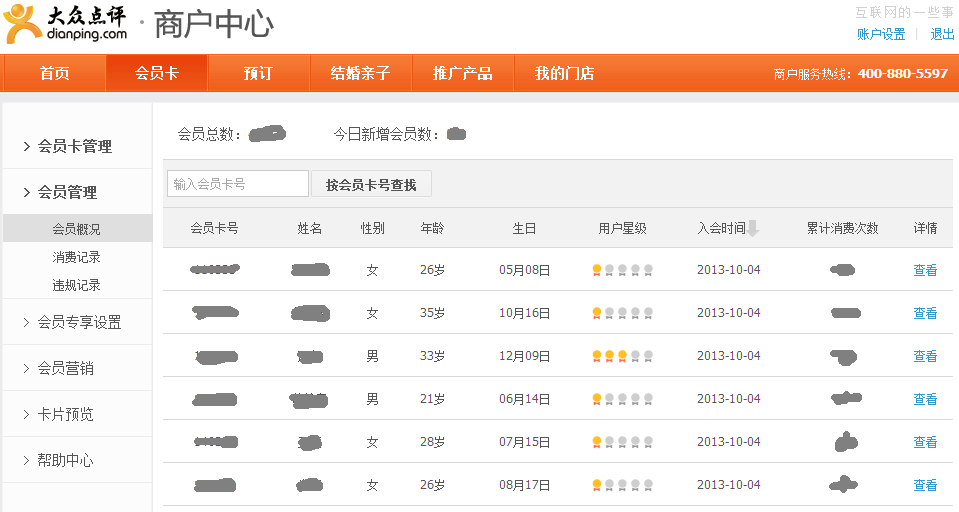Open 帮助中心 in the sidebar
Viewport: 959px width, 512px height.
[x=65, y=460]
